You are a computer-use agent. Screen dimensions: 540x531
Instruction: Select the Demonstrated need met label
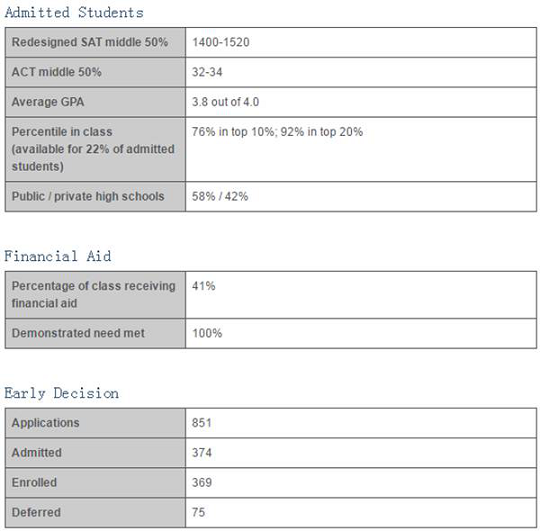coord(78,333)
